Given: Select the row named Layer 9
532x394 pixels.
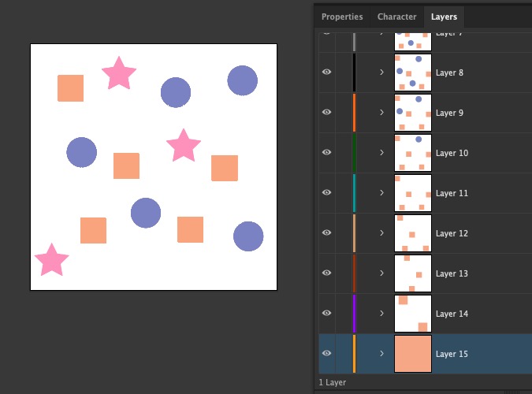Looking at the screenshot, I should pos(425,113).
